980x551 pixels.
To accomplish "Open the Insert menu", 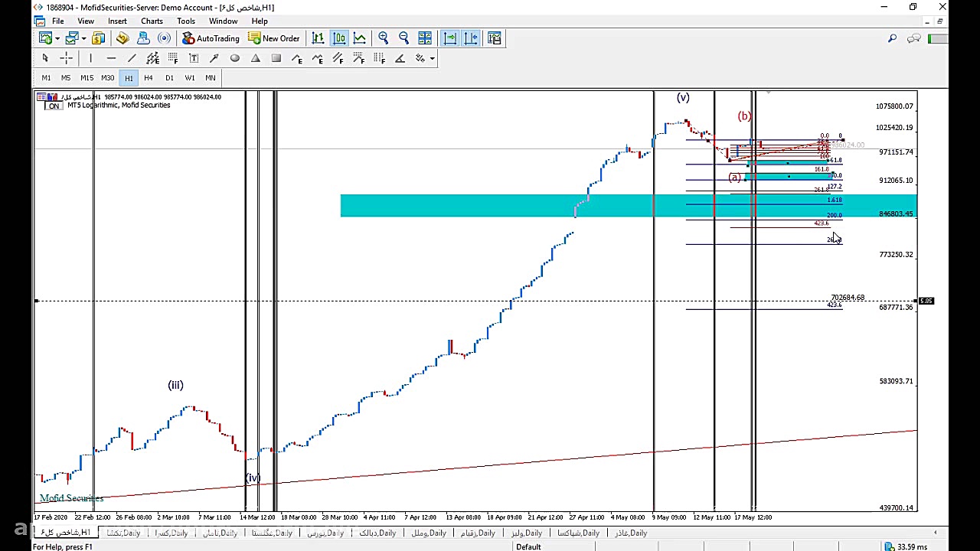I will tap(117, 21).
